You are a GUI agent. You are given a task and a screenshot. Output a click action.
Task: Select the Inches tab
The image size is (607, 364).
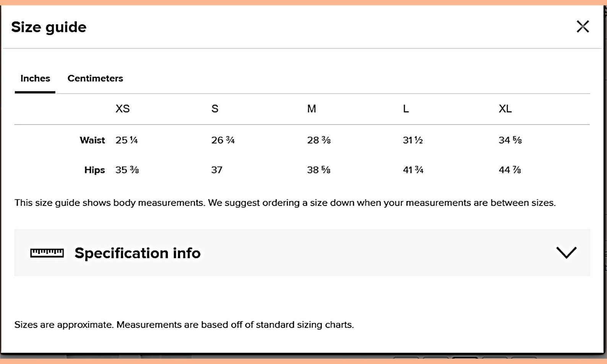(x=35, y=78)
